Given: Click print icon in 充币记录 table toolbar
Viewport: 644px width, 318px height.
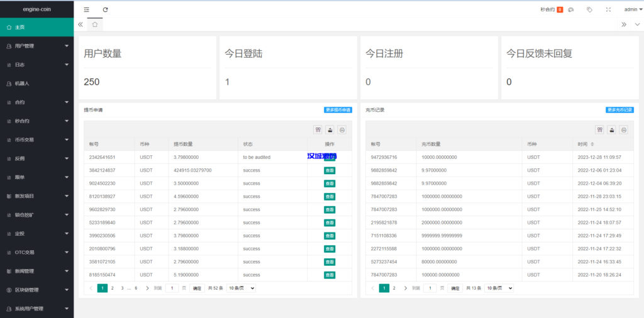Looking at the screenshot, I should coord(624,129).
